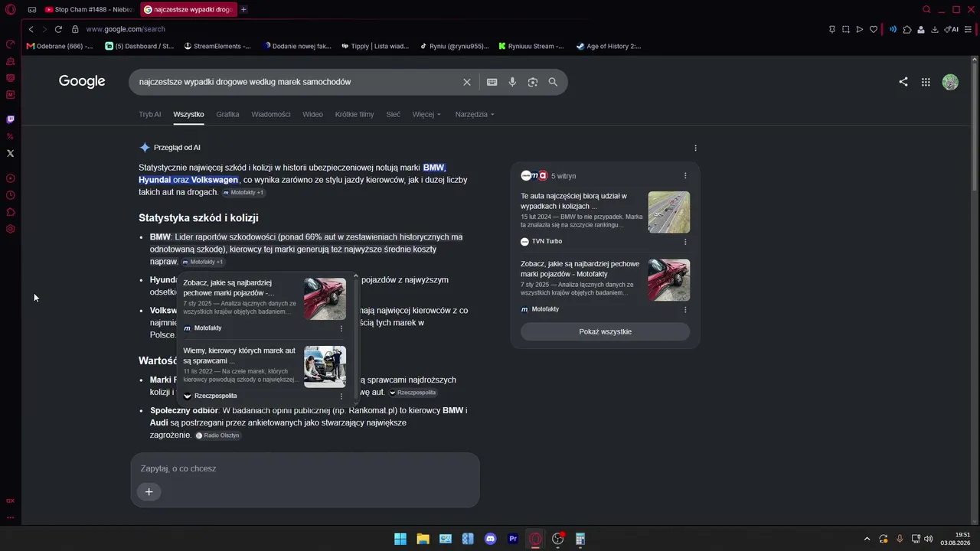Open the StreamElements bookmark
Screen dimensions: 980x551
click(x=217, y=46)
